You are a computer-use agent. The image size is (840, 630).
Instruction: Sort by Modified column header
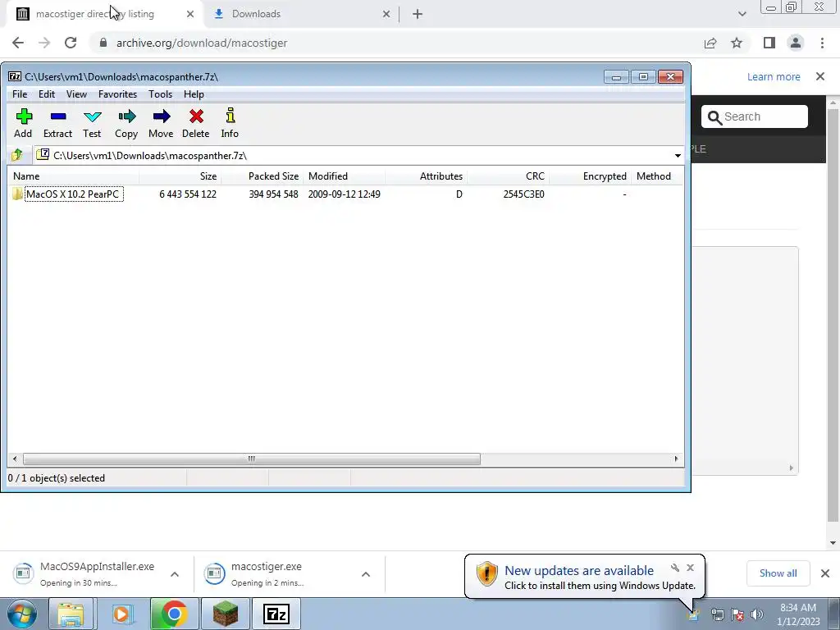344,176
